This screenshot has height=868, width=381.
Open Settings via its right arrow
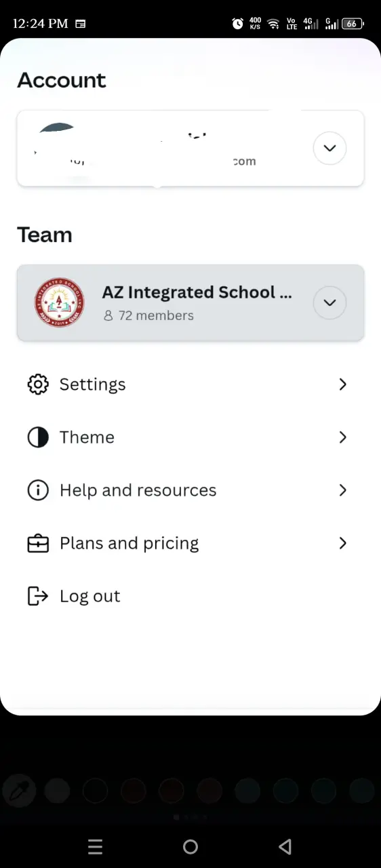click(342, 384)
